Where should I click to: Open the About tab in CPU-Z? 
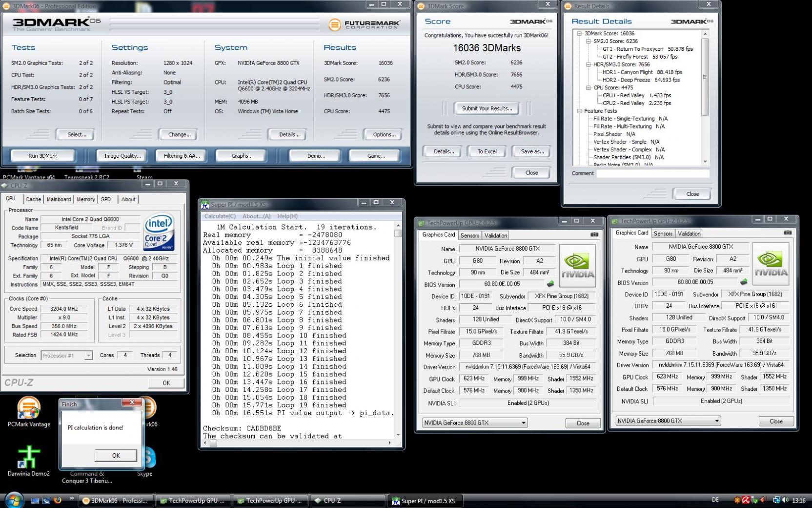(128, 199)
